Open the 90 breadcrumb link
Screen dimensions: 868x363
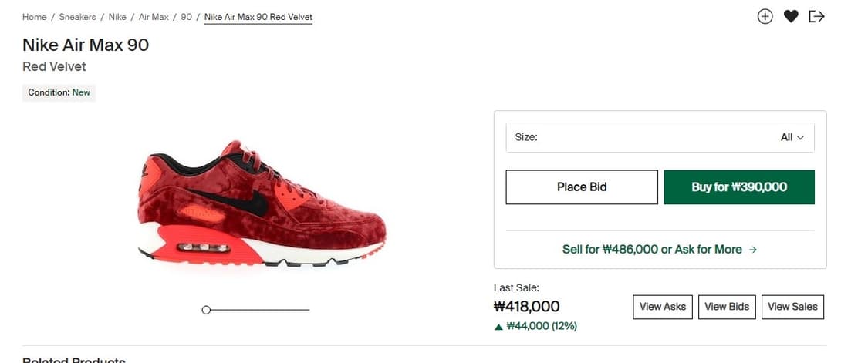click(x=187, y=17)
